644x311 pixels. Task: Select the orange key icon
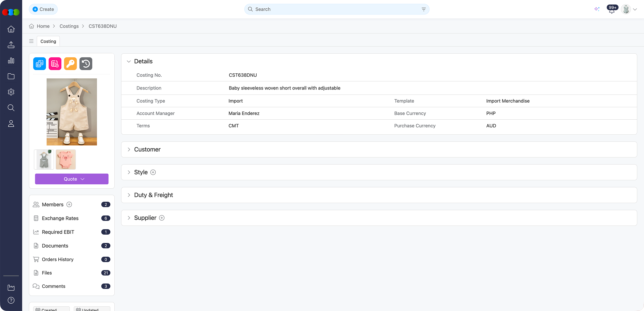tap(70, 64)
